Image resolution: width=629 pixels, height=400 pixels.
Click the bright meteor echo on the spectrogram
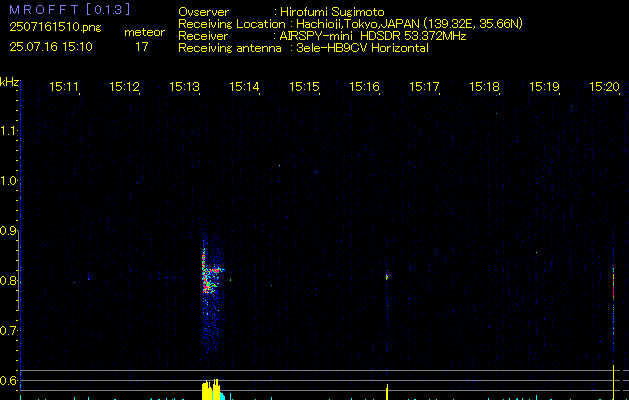[x=209, y=272]
